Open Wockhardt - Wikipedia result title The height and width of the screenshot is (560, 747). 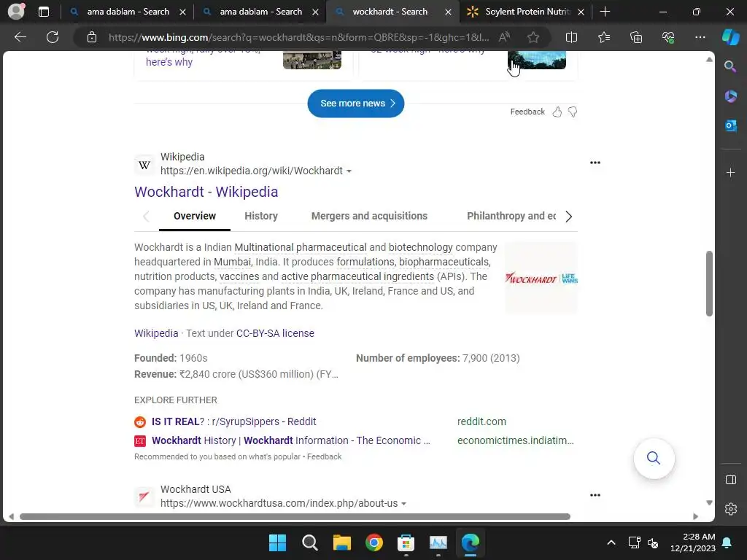(x=206, y=192)
